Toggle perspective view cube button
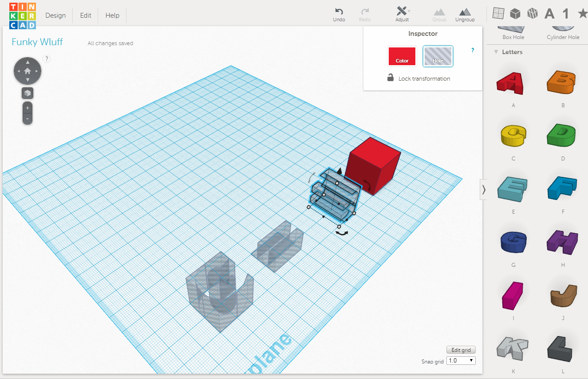This screenshot has width=588, height=379. [28, 93]
